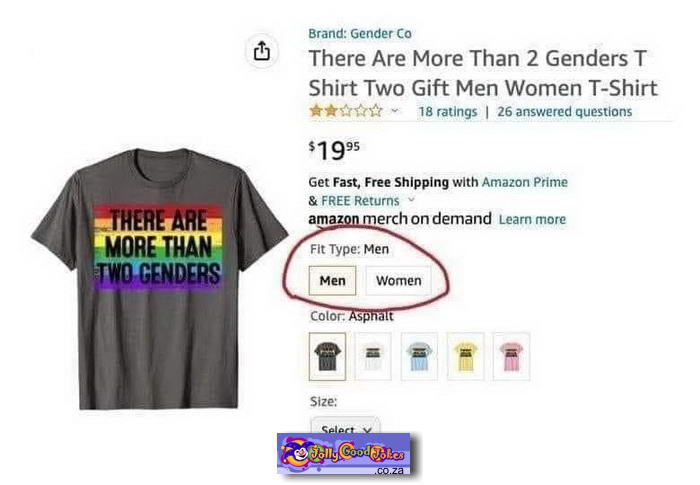
Task: Expand the star rating breakdown chevron
Action: (x=394, y=110)
